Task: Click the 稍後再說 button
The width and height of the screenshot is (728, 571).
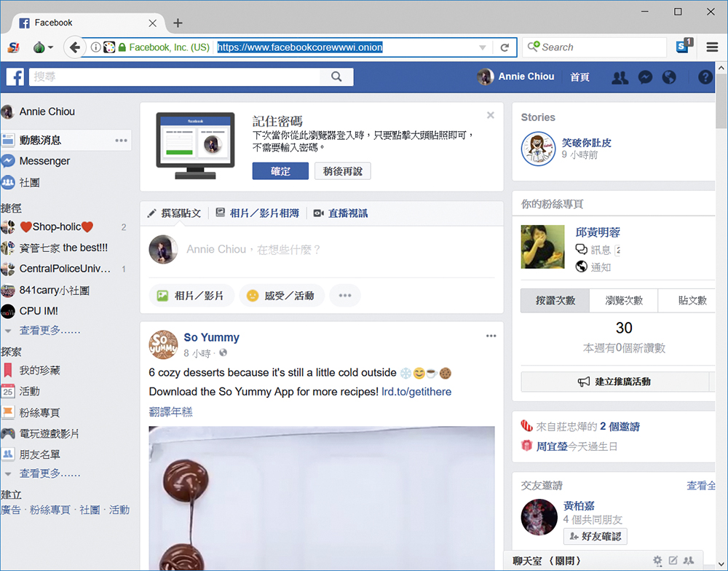Action: tap(343, 171)
